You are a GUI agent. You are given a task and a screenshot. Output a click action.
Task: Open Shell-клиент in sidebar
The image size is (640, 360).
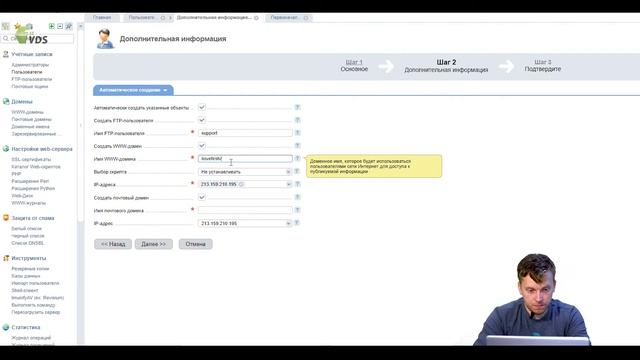(x=25, y=290)
